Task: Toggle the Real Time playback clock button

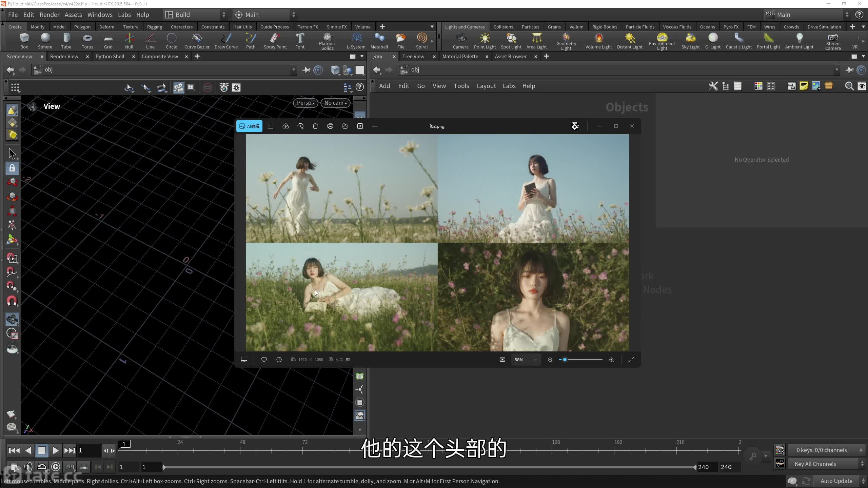Action: [x=56, y=467]
